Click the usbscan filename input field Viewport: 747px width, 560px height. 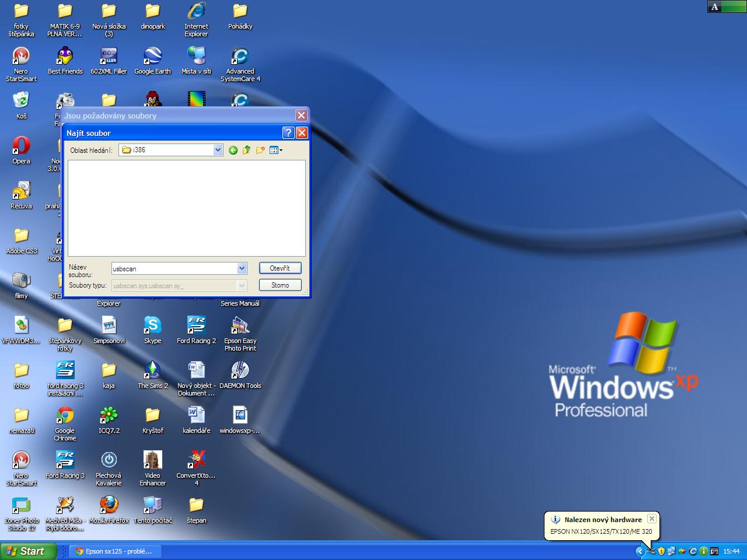[174, 269]
